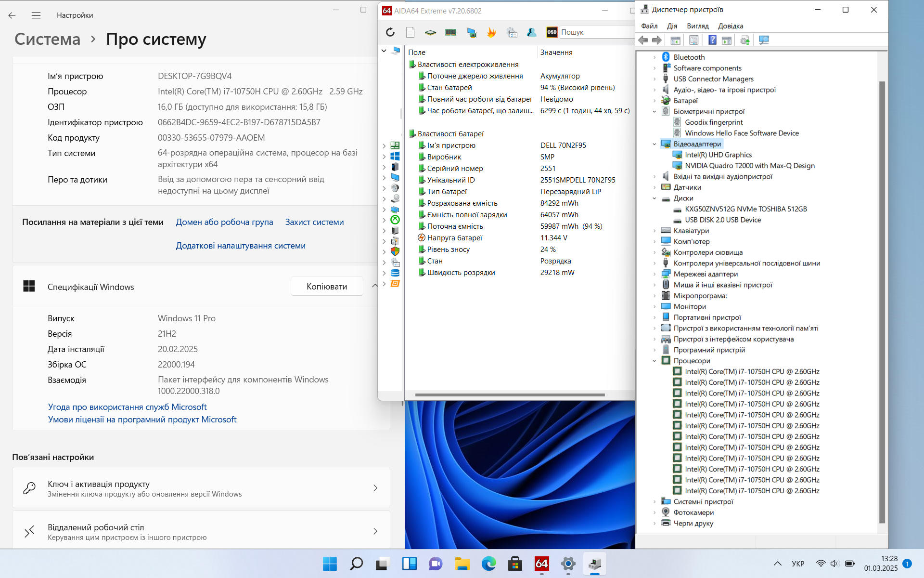Open the Довідка menu in Device Manager

pyautogui.click(x=731, y=26)
